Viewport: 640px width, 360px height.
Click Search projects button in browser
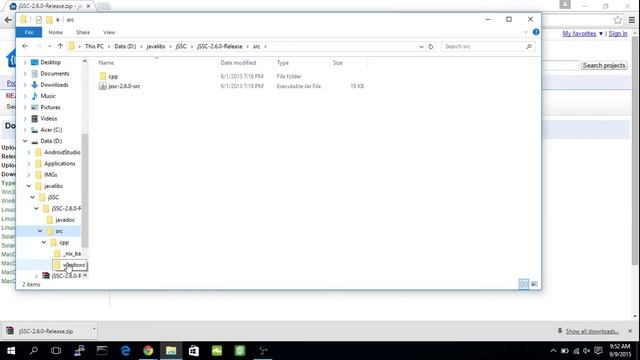604,65
